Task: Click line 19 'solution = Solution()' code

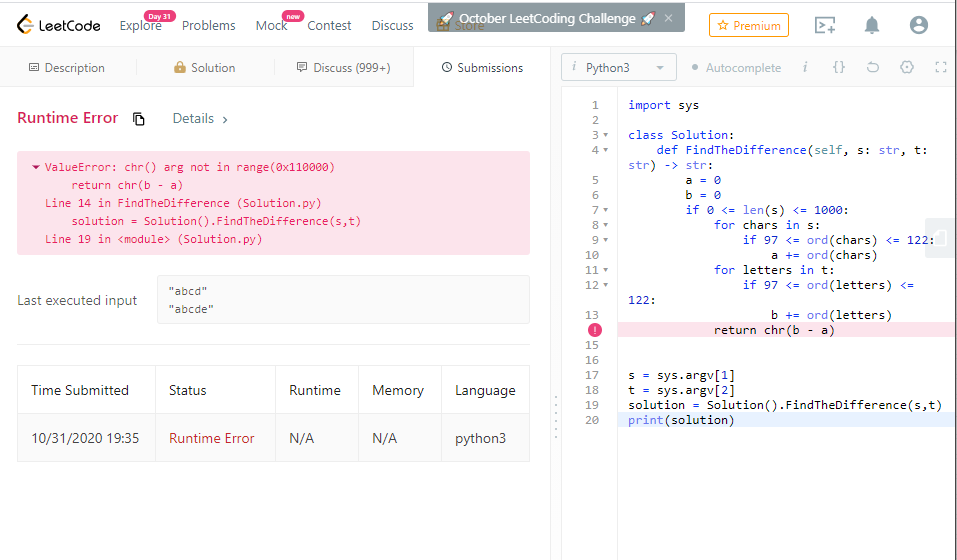Action: [x=785, y=405]
